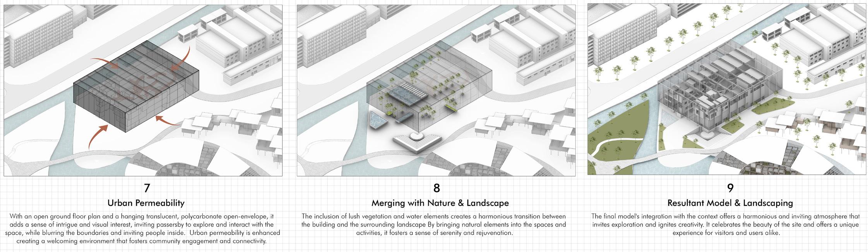The image size is (868, 252).
Task: Click the paragraph starting 'The inclusion of lush vegetation'
Action: click(433, 225)
